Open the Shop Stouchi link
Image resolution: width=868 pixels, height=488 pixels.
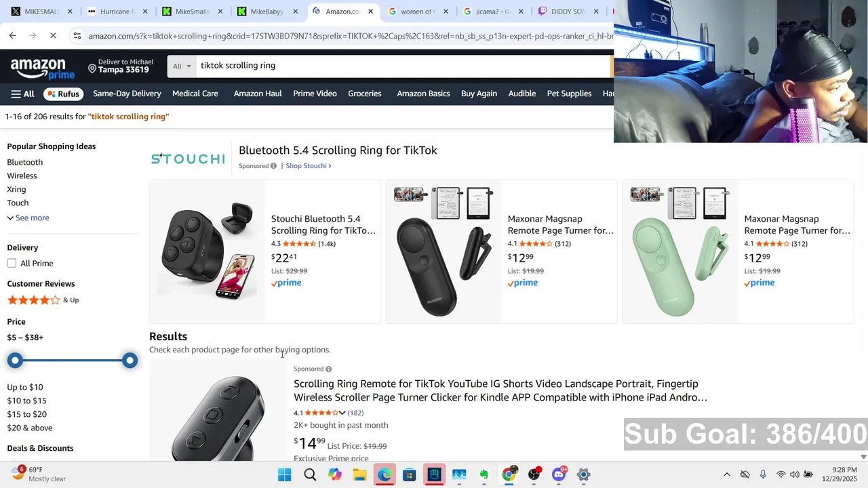(308, 166)
